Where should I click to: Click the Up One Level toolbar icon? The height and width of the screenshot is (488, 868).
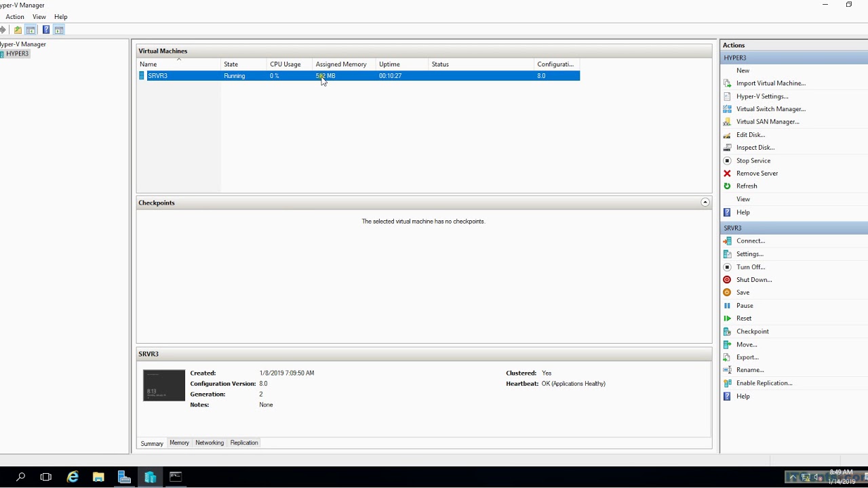click(x=18, y=30)
